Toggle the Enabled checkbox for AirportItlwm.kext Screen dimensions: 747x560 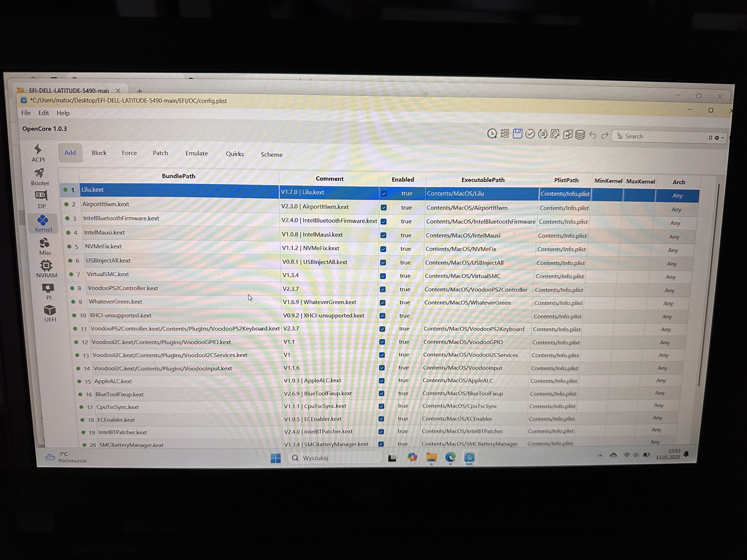click(384, 208)
